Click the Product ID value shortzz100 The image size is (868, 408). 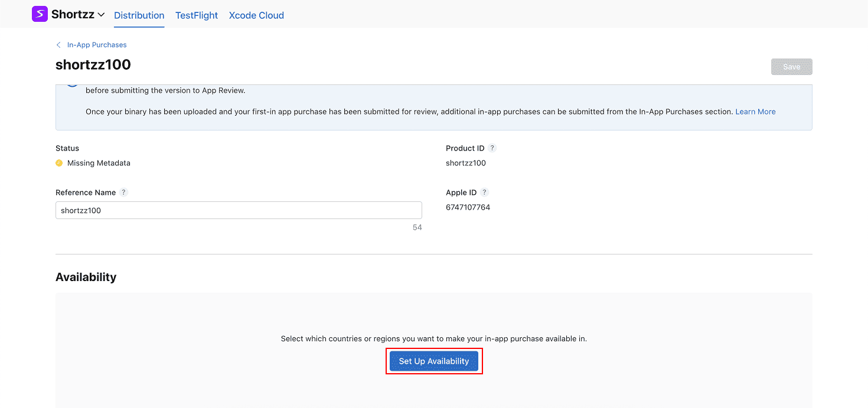click(465, 163)
